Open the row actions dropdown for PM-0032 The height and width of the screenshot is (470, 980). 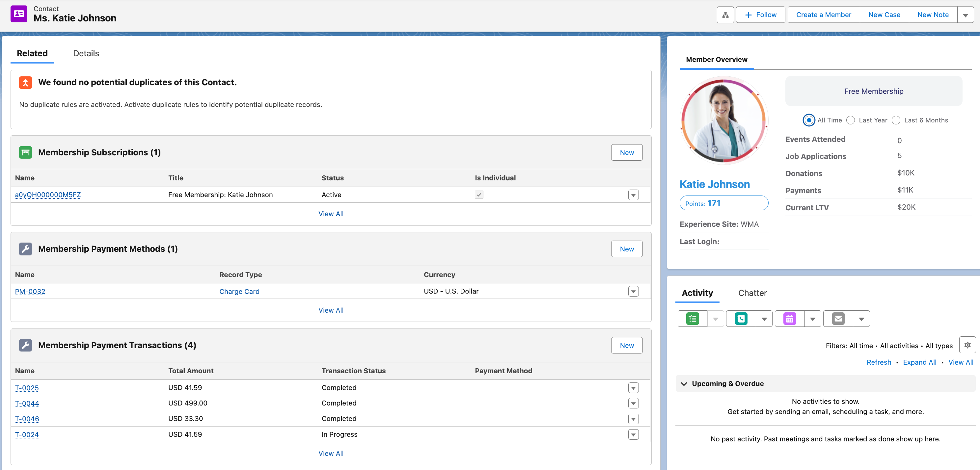click(633, 291)
